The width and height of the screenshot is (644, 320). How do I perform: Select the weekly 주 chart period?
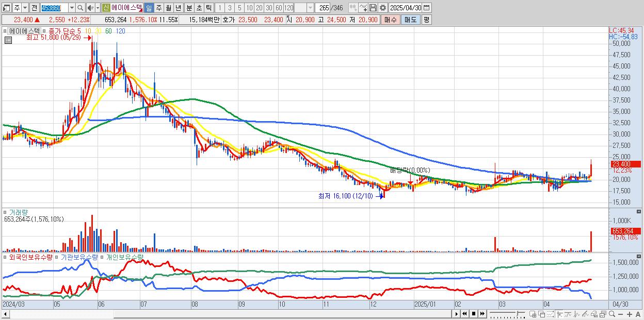click(158, 8)
